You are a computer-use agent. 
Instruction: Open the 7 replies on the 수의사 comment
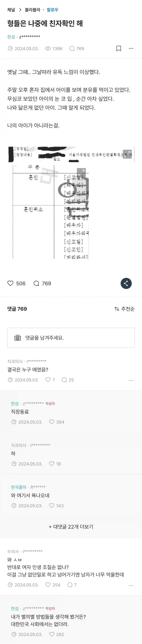pos(72,585)
